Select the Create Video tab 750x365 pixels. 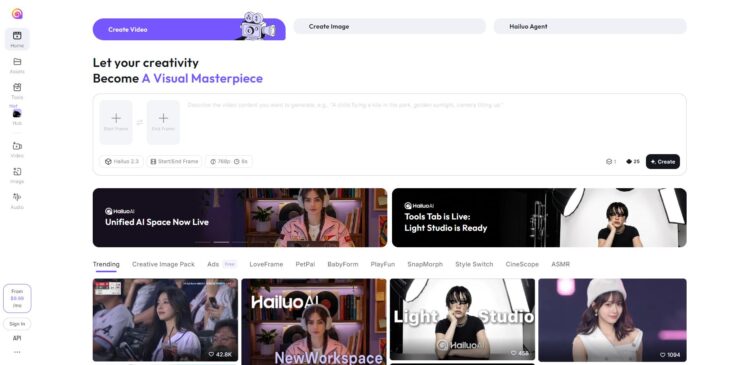tap(189, 29)
